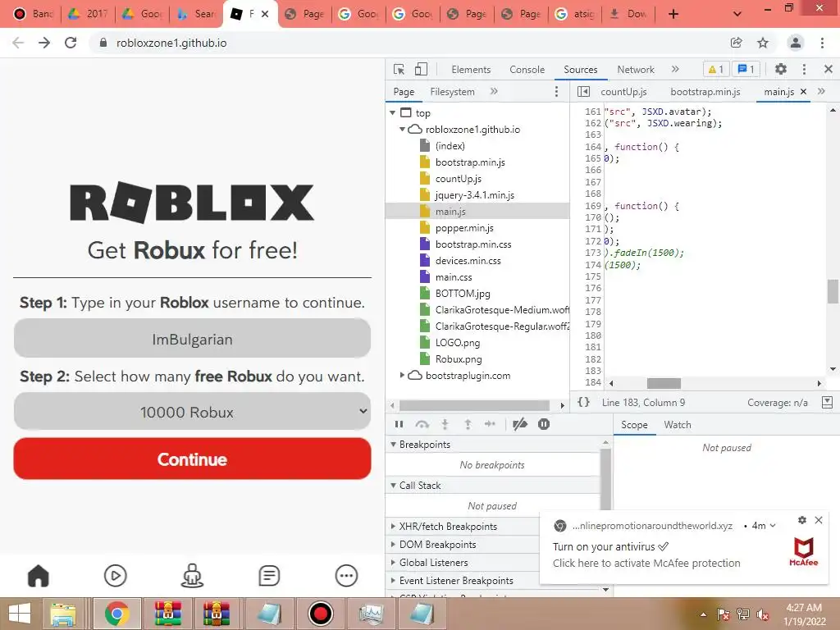Viewport: 840px width, 630px height.
Task: Click the play icon in bottom nav
Action: (115, 576)
